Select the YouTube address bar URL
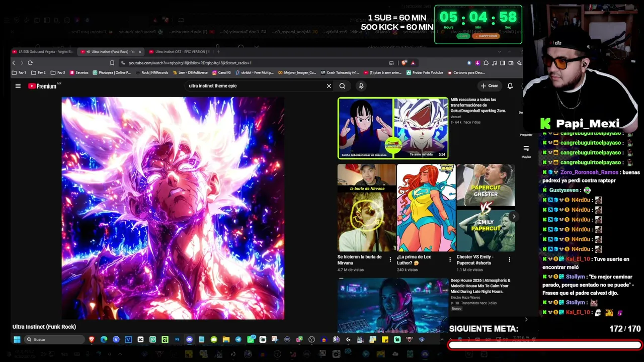 coord(190,63)
